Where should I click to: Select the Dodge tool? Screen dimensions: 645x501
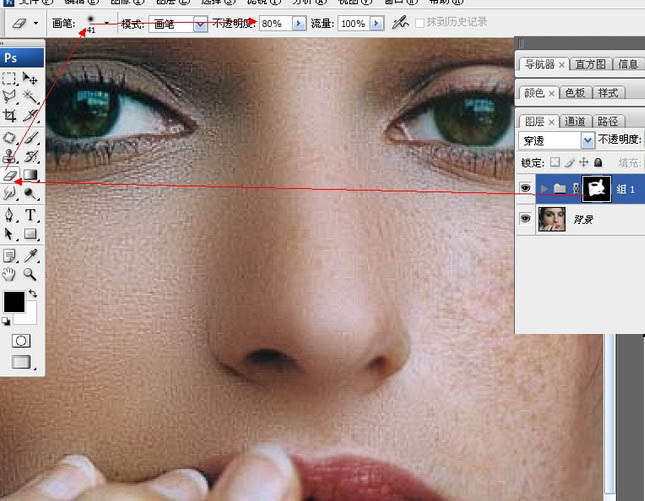[x=30, y=193]
